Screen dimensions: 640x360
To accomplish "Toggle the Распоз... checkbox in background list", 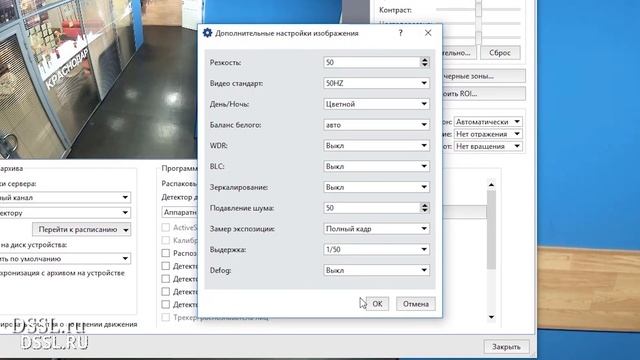I will coord(166,253).
